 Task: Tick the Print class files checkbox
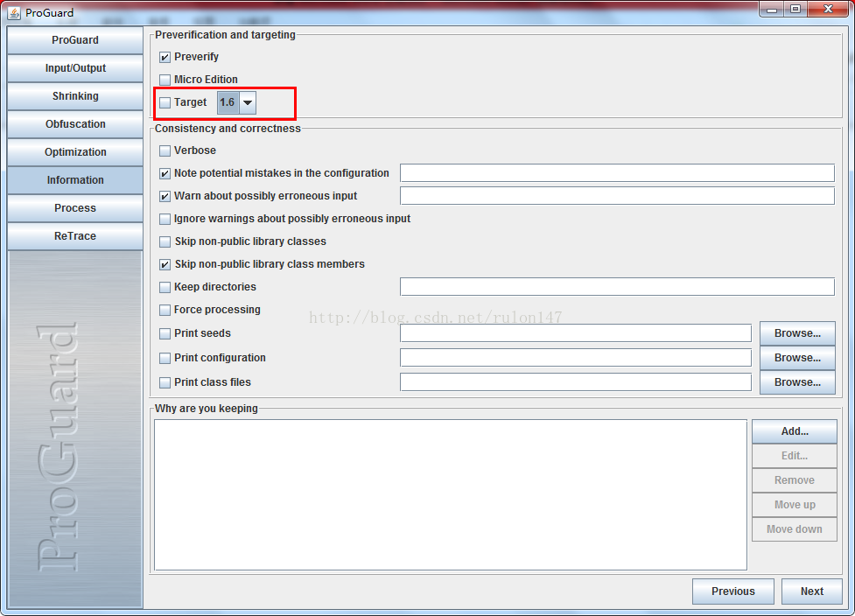[x=165, y=382]
